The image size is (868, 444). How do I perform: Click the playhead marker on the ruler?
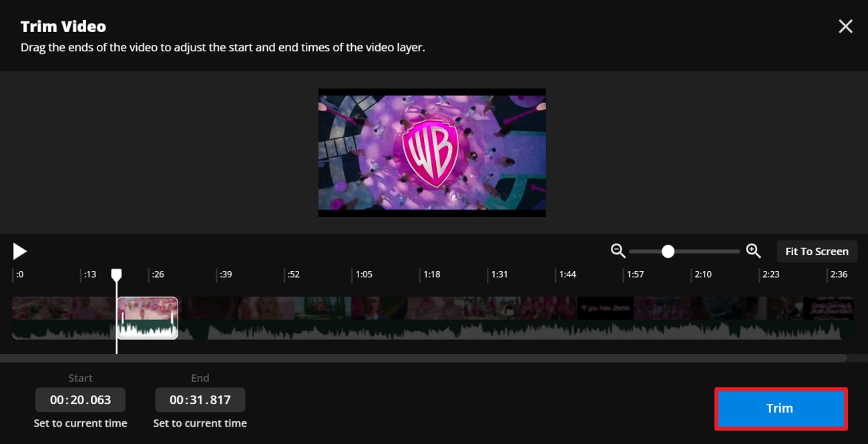click(116, 274)
